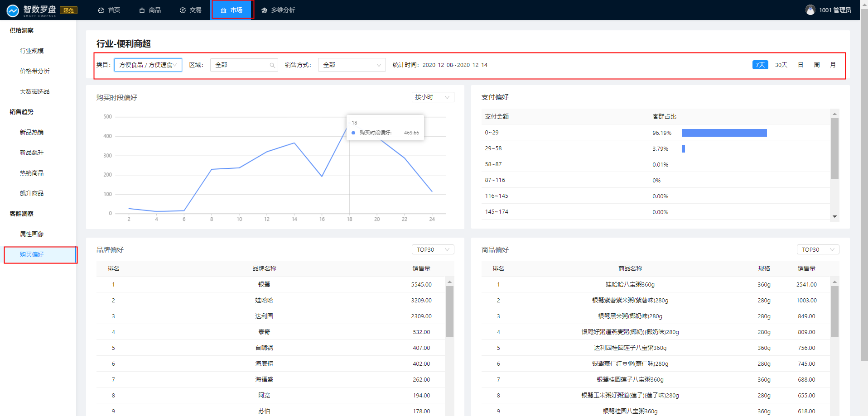Expand the 销售方式 dropdown
The width and height of the screenshot is (868, 416).
pyautogui.click(x=352, y=65)
